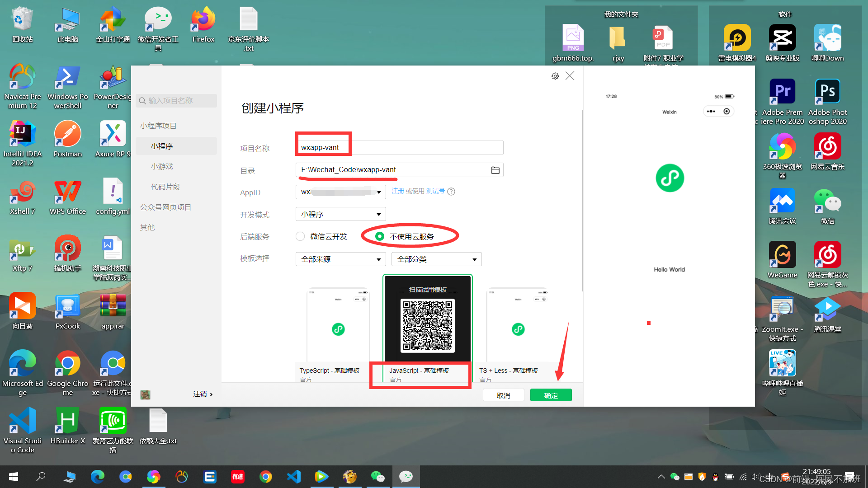This screenshot has width=868, height=488.
Task: Show hidden system tray icons chevron
Action: point(661,477)
